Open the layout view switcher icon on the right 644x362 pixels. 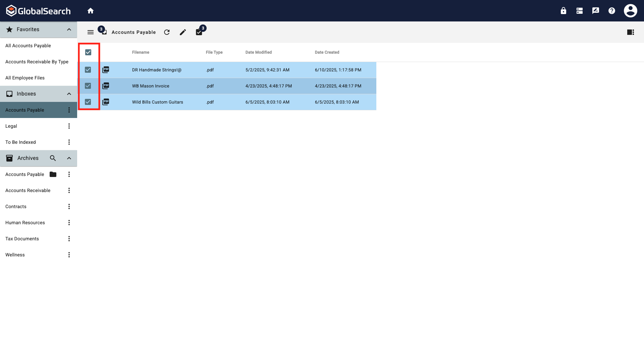(631, 32)
